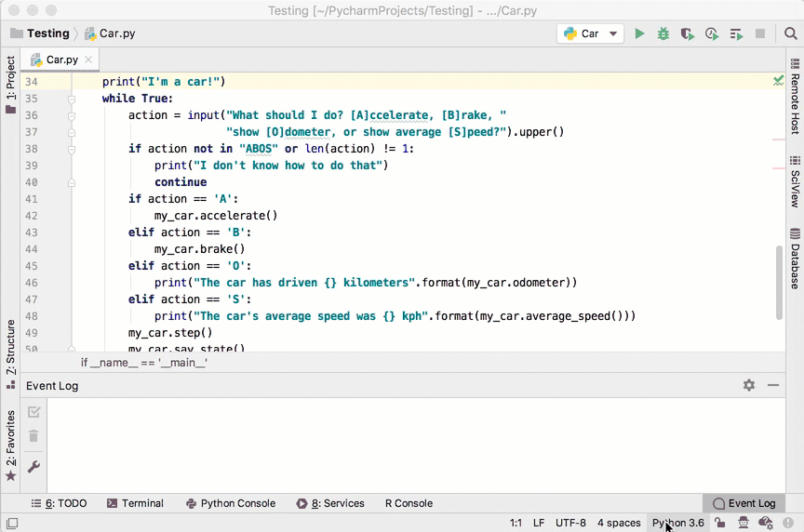The image size is (804, 532).
Task: Click the Python 3.6 interpreter selector
Action: coord(677,524)
